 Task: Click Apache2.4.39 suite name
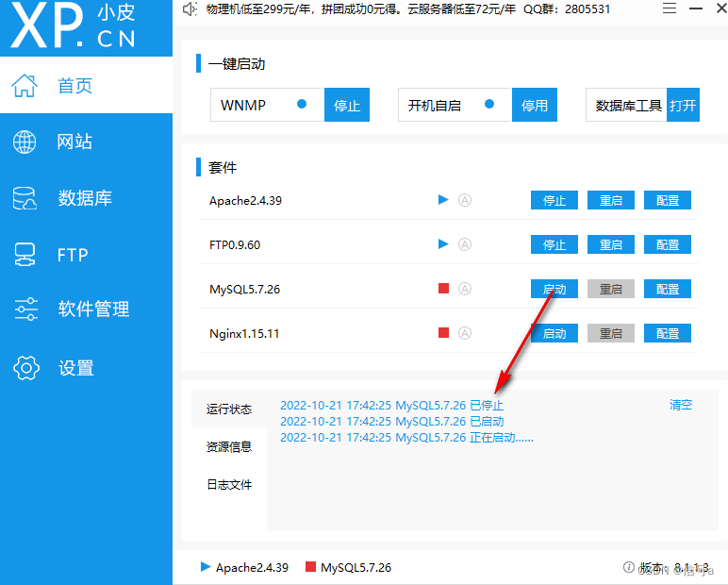pyautogui.click(x=245, y=201)
